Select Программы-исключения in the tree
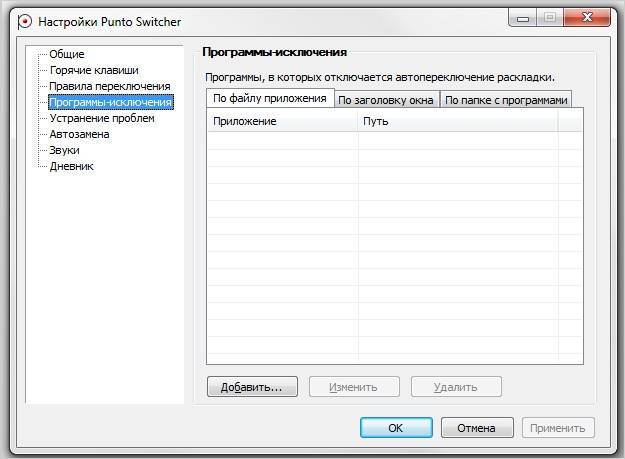 110,102
